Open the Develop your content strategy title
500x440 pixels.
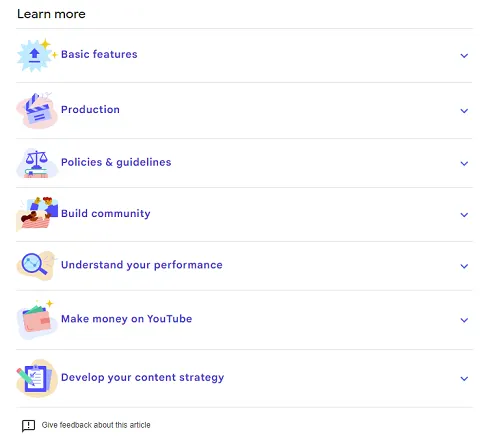click(x=143, y=377)
